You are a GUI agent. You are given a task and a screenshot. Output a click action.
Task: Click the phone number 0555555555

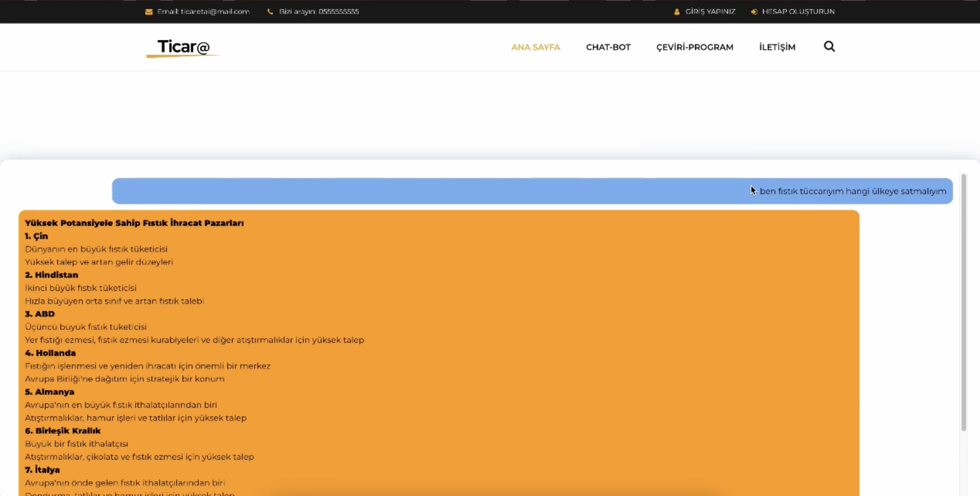point(338,11)
